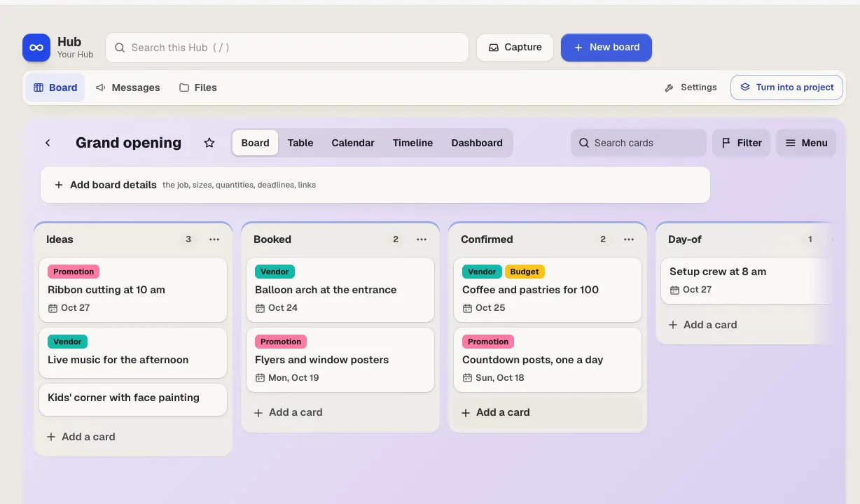Viewport: 860px width, 504px height.
Task: Click the calendar icon beside Mon, Oct 19
Action: tap(260, 378)
